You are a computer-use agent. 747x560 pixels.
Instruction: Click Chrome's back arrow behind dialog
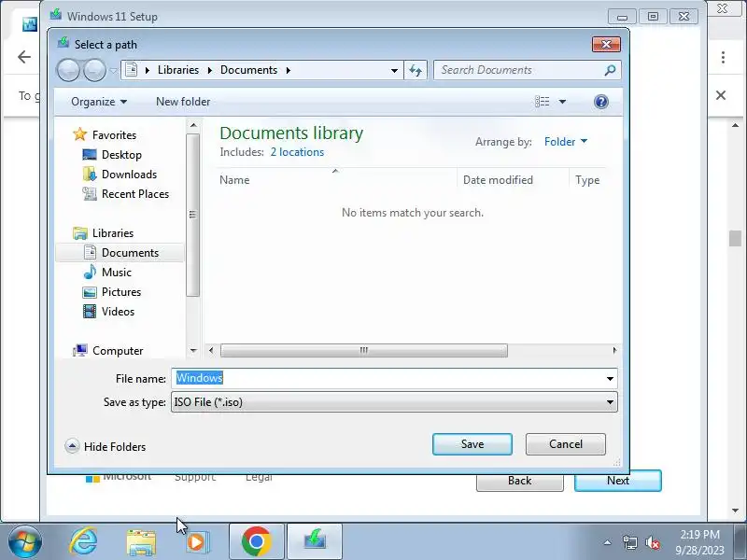pos(24,57)
